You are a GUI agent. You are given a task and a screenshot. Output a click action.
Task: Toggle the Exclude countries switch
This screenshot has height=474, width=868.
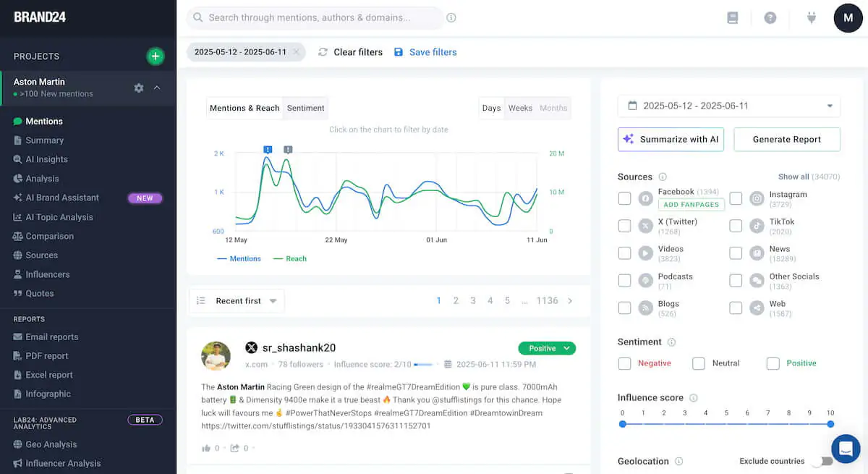pyautogui.click(x=824, y=460)
